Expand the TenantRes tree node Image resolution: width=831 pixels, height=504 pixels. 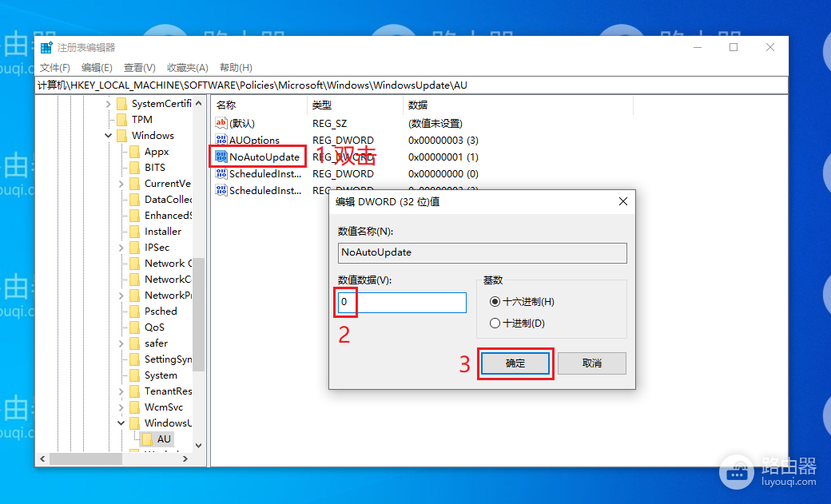[x=121, y=391]
